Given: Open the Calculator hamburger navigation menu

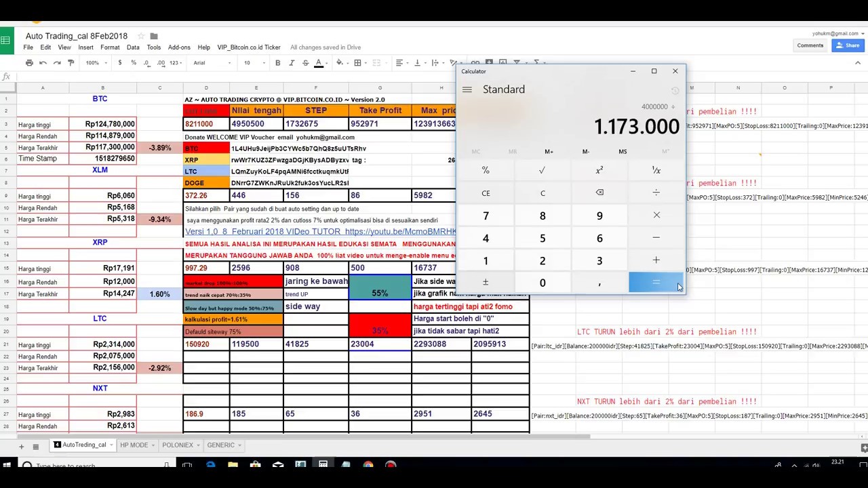Looking at the screenshot, I should point(467,89).
